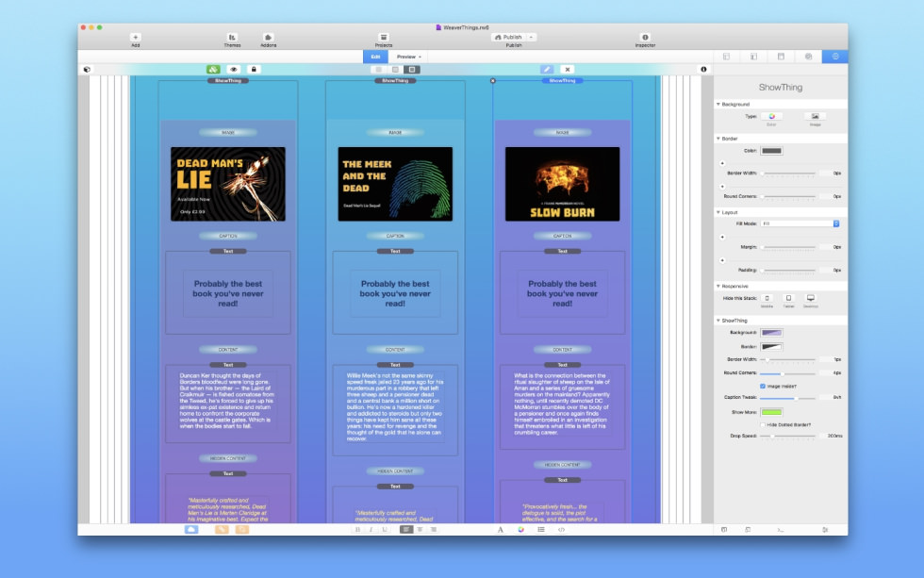Image resolution: width=924 pixels, height=578 pixels.
Task: Open the third inspector panel tab
Action: click(781, 57)
